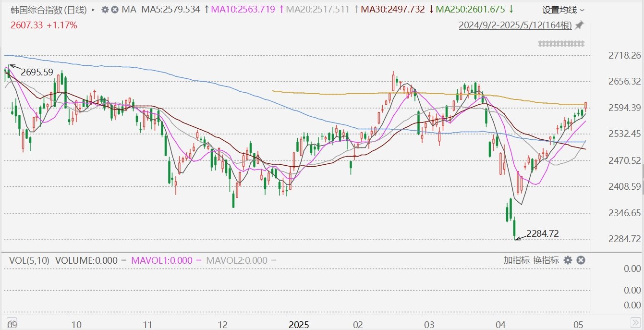Open MA indicator settings gear
This screenshot has height=330, width=644.
[x=105, y=10]
